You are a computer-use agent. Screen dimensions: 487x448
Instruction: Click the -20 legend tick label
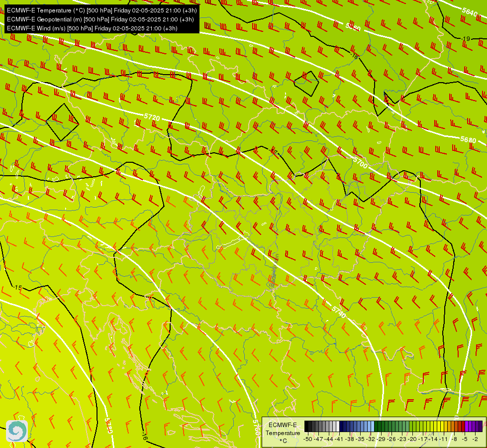click(412, 439)
